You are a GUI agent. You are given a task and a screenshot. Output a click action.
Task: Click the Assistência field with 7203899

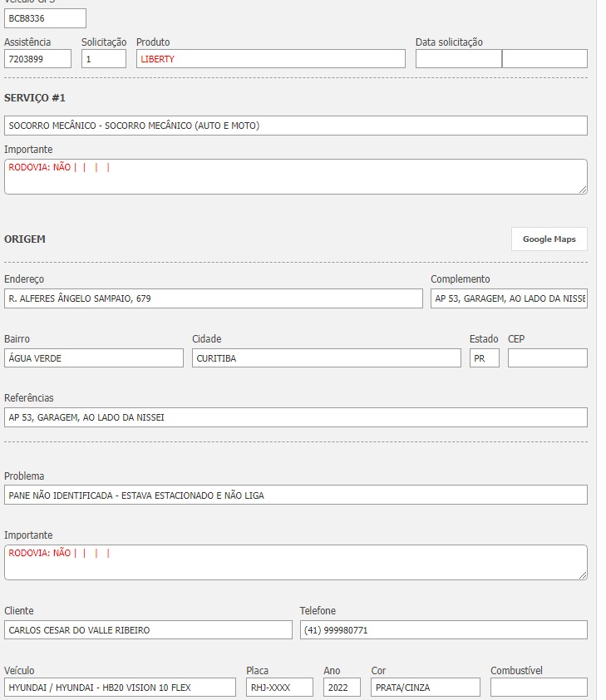point(37,59)
